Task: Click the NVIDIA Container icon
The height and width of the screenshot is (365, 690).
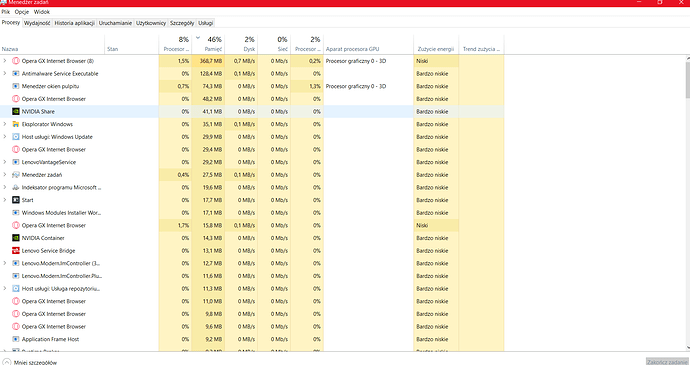Action: (16, 238)
